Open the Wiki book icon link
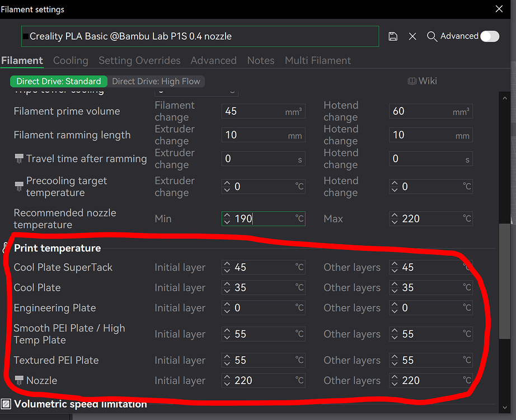The height and width of the screenshot is (420, 516). tap(412, 81)
